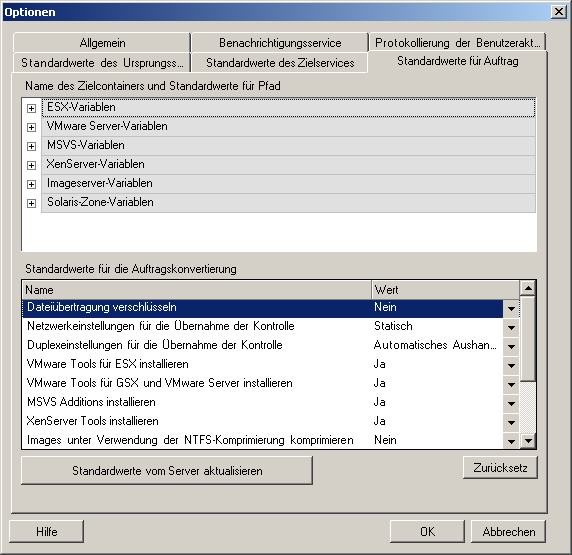The image size is (572, 555).
Task: Open dropdown for XenServer Tools installieren
Action: (x=511, y=422)
